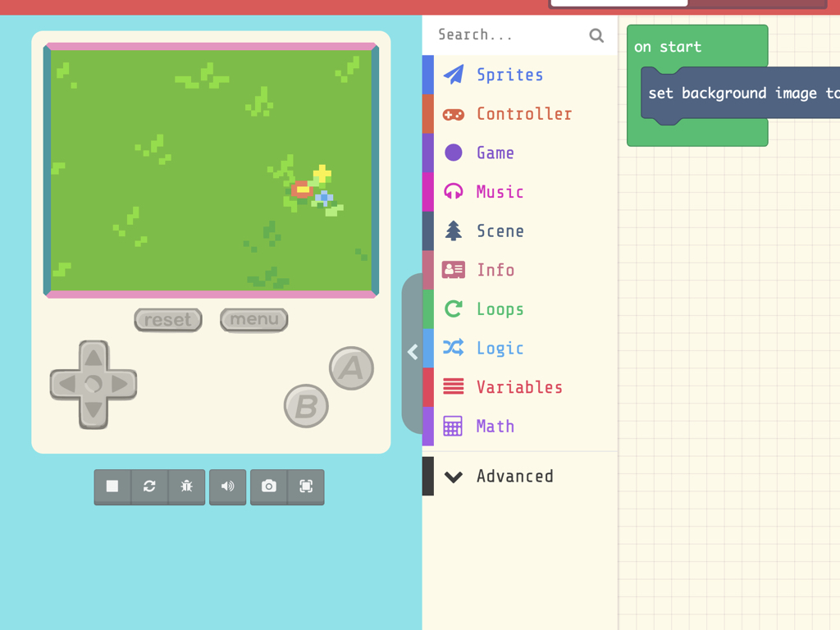Click the simulator menu button

(254, 320)
